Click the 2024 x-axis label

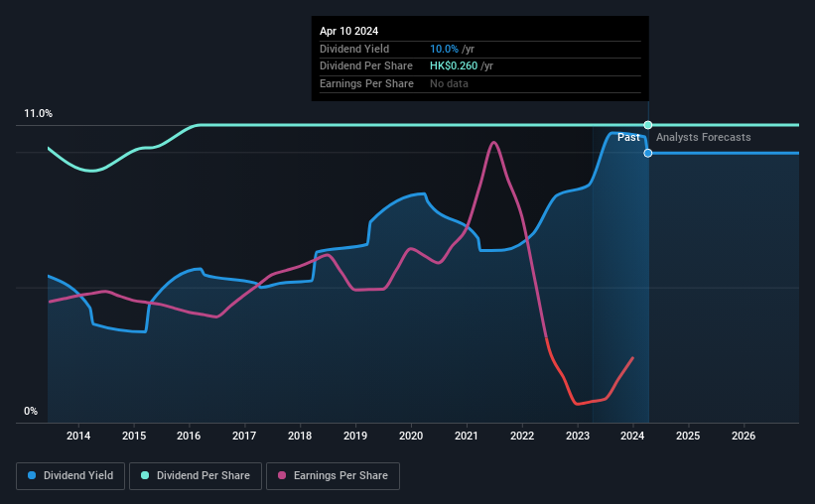(632, 436)
